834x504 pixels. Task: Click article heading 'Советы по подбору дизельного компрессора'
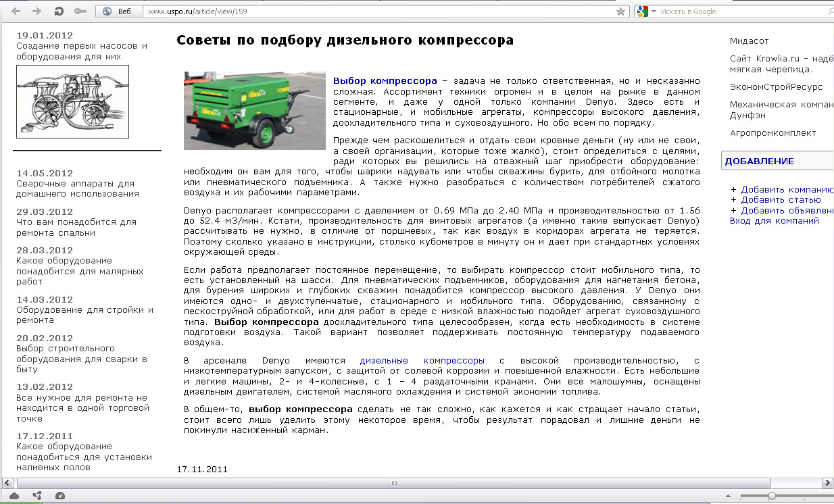tap(345, 40)
